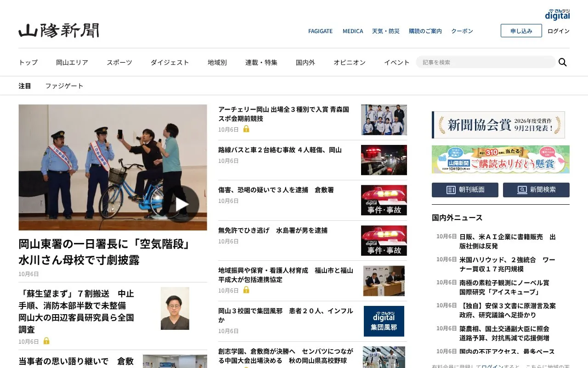Screen dimensions: 588x368
Task: Open the 朝刊紙面 newspaper viewer button
Action: (x=465, y=190)
